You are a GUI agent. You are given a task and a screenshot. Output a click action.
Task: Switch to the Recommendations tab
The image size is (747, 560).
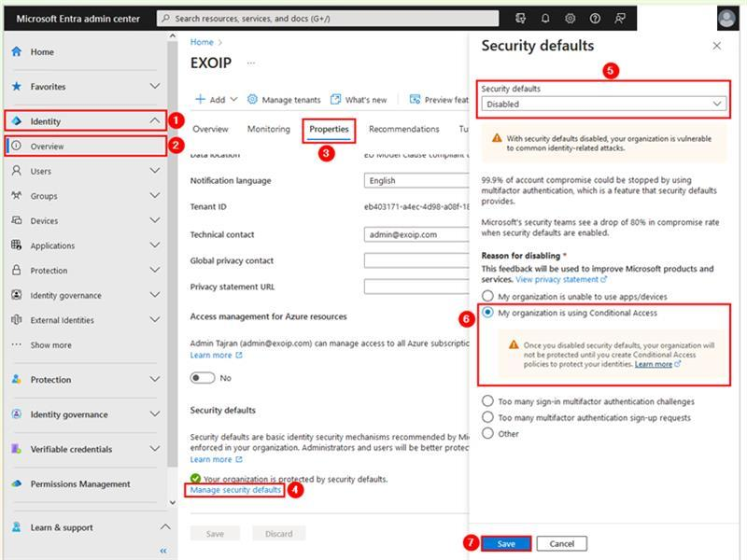point(404,129)
